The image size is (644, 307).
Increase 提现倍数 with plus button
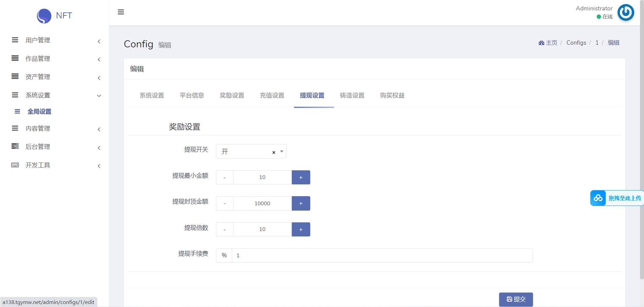(301, 229)
